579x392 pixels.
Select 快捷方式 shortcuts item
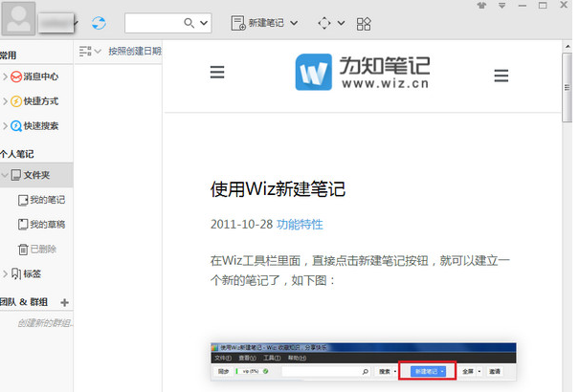tap(40, 101)
